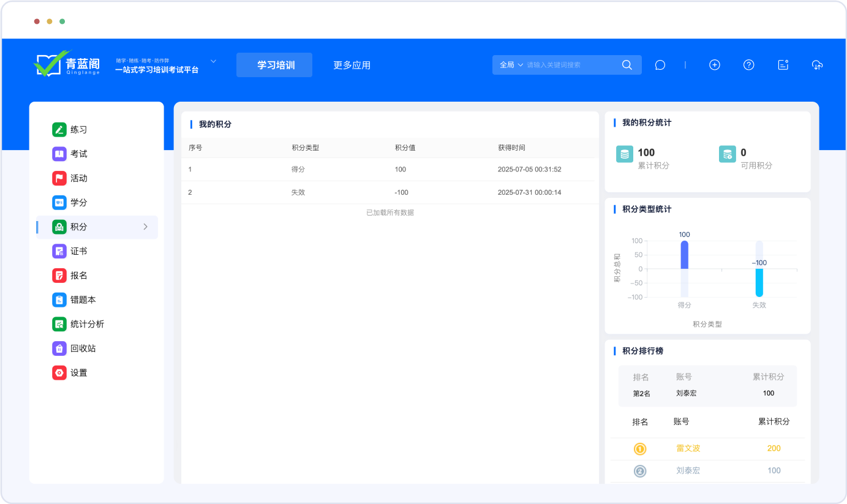Select the 失效 row in points table

point(388,192)
